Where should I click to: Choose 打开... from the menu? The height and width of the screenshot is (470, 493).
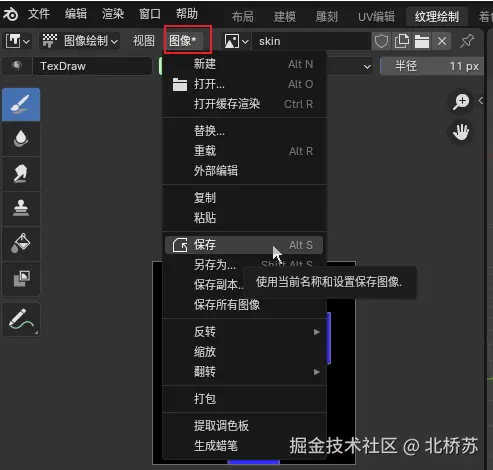point(244,84)
